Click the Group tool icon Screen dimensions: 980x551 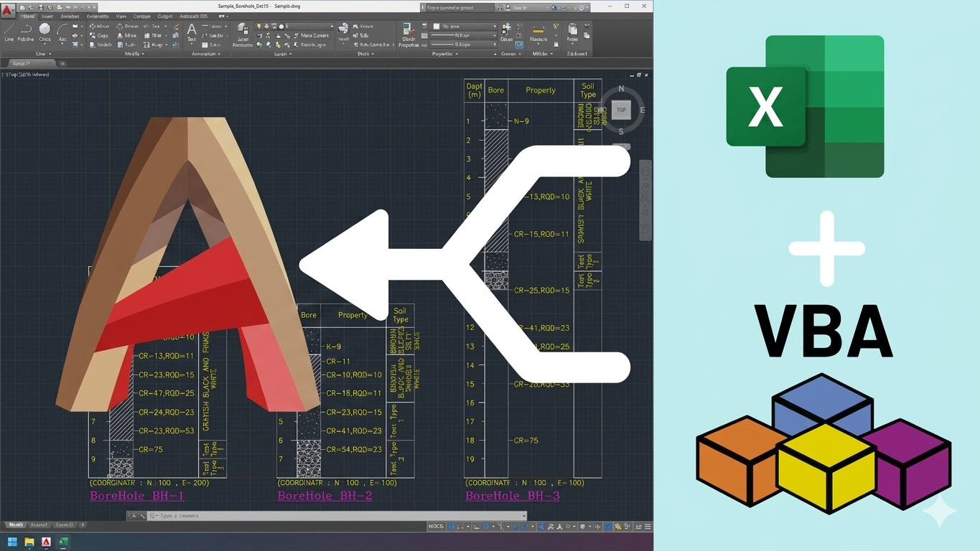(x=507, y=31)
